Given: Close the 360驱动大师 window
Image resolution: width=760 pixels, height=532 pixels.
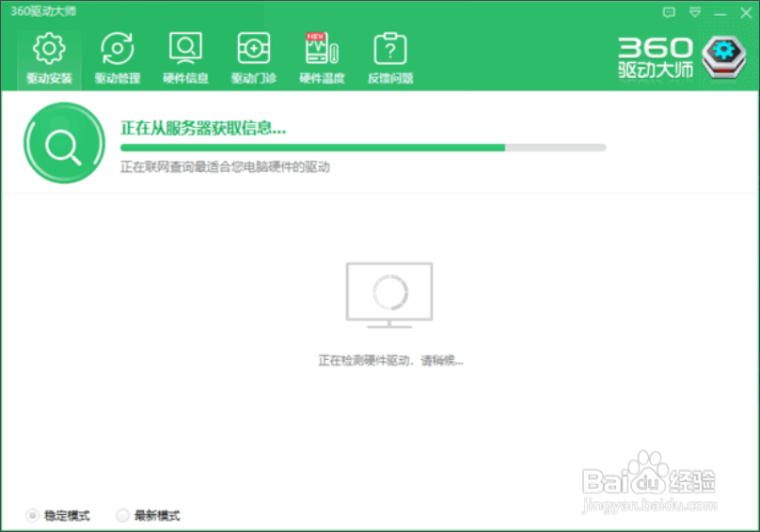Looking at the screenshot, I should pos(747,13).
